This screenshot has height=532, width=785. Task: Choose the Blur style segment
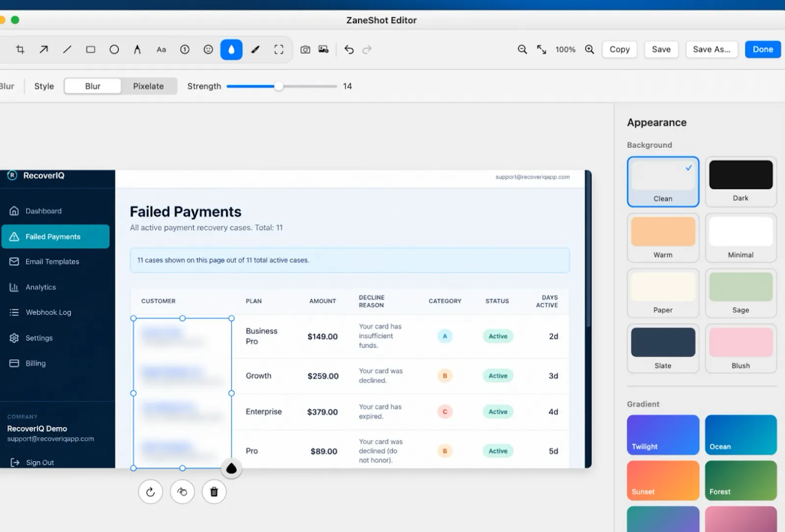93,86
